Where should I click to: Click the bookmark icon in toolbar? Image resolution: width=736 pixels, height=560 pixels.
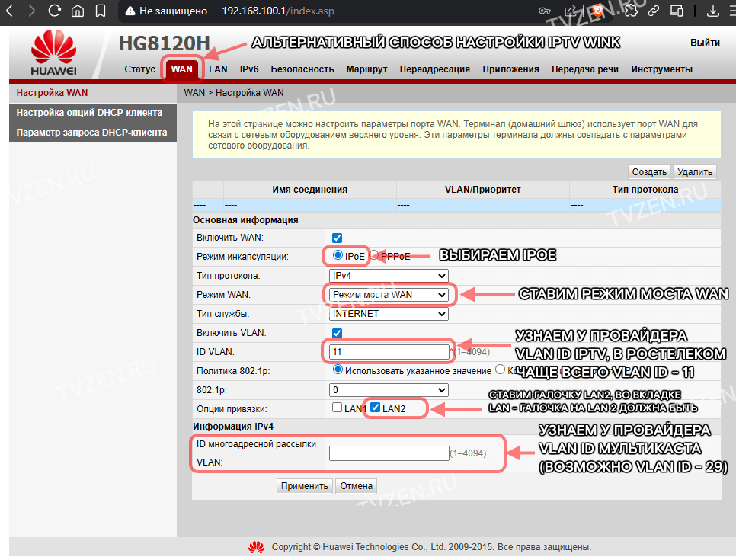101,11
